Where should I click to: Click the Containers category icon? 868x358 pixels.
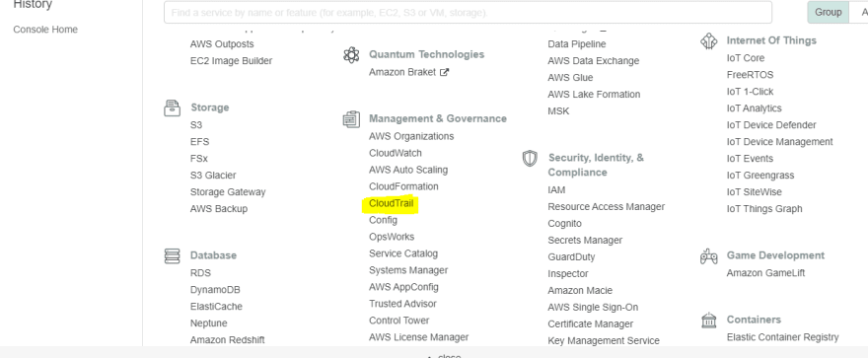coord(708,321)
